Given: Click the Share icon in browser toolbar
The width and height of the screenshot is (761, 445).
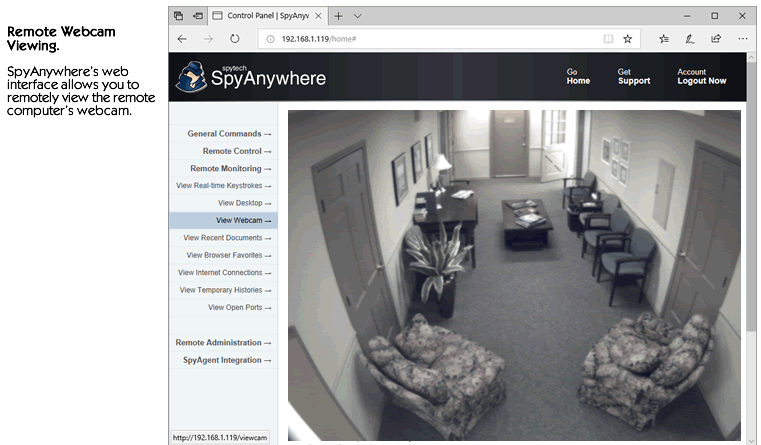Looking at the screenshot, I should pos(716,38).
